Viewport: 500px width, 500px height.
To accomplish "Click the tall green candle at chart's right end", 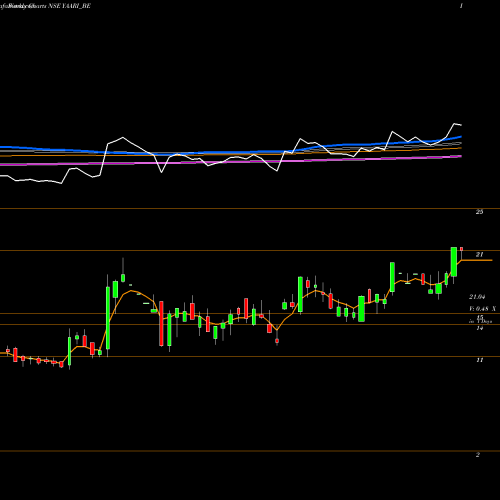I will coord(454,262).
